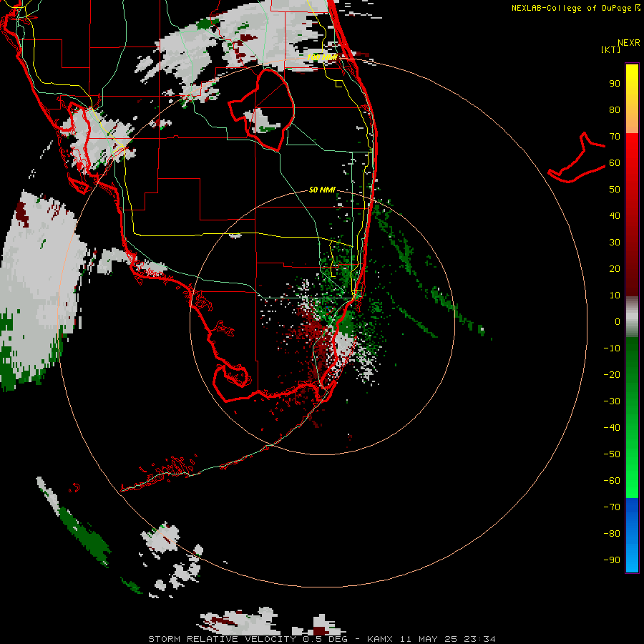
Task: Click the -50 value on velocity scale
Action: tap(612, 454)
